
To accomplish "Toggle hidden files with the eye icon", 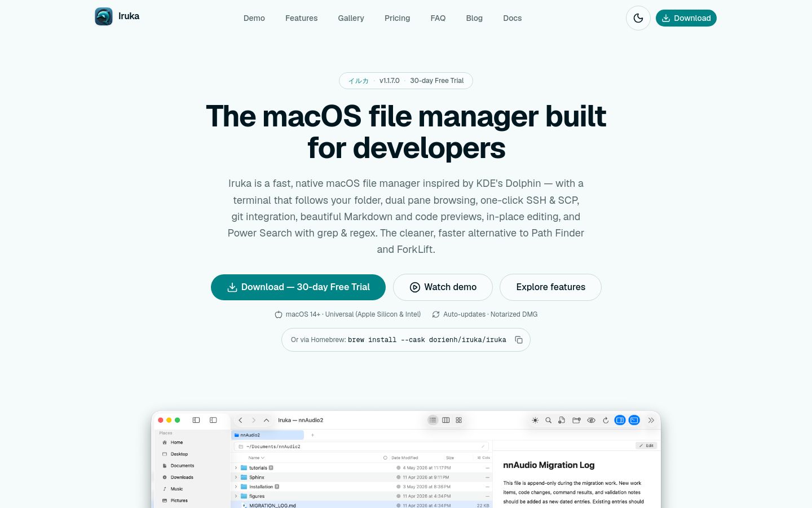I will 591,420.
